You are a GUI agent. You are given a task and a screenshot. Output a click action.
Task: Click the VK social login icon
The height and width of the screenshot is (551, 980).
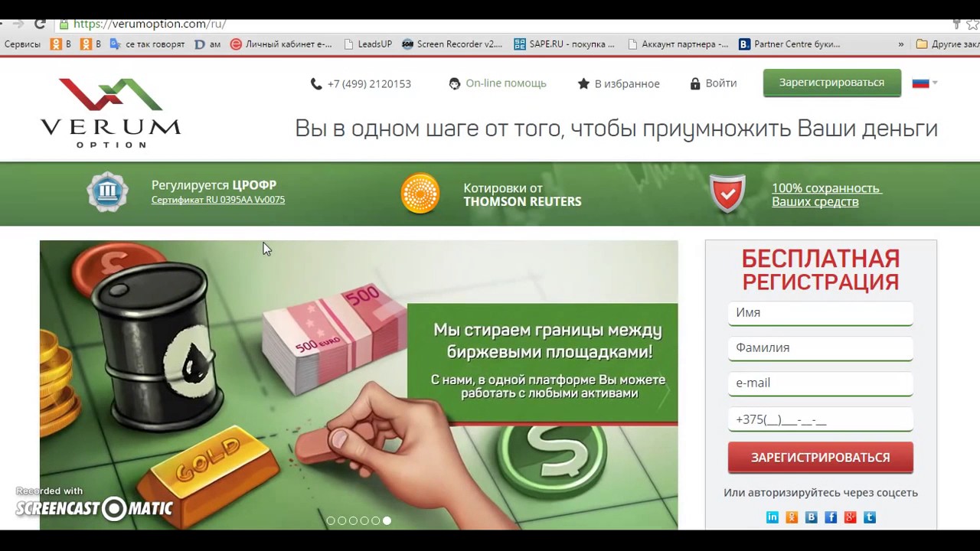(x=812, y=517)
